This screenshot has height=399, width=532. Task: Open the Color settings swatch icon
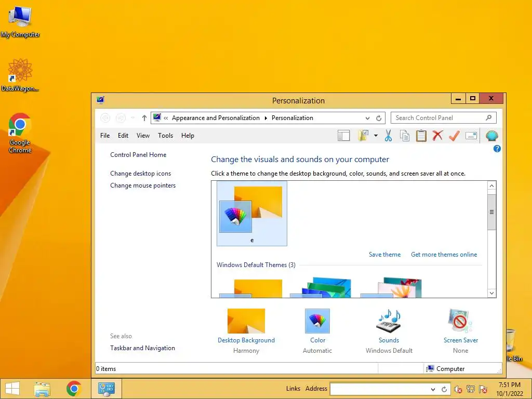pyautogui.click(x=317, y=321)
